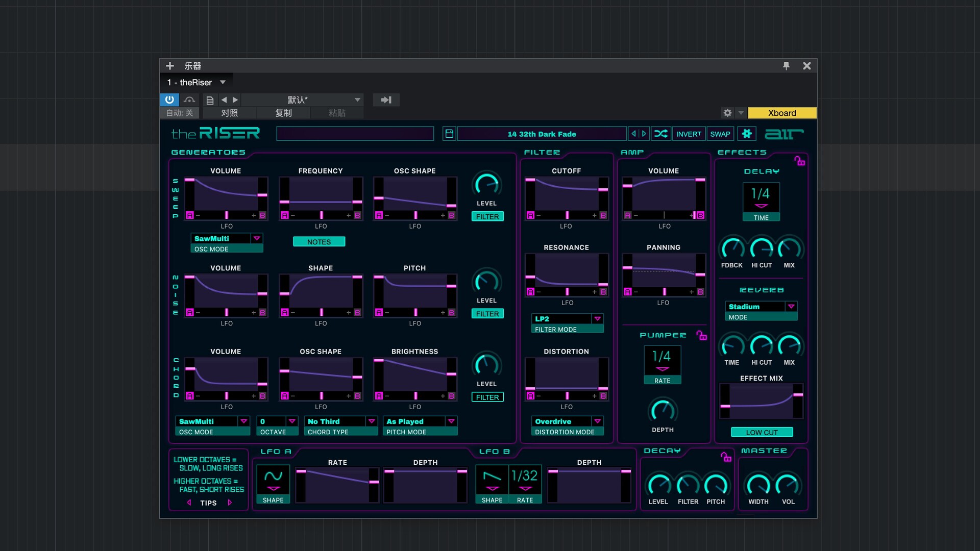Disable the Sweep FILTER toggle

coord(487,217)
